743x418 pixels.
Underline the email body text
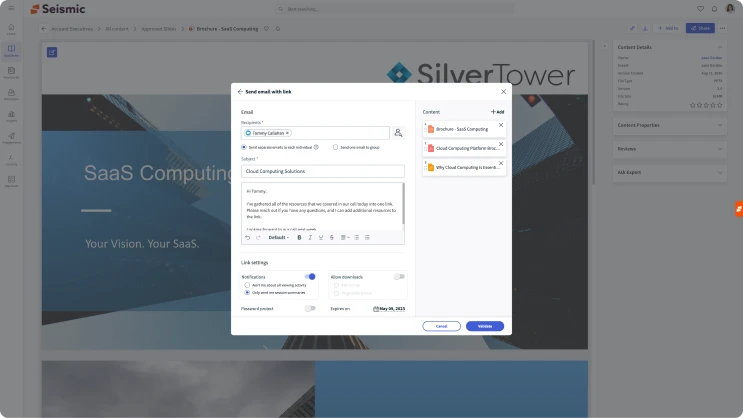point(321,237)
